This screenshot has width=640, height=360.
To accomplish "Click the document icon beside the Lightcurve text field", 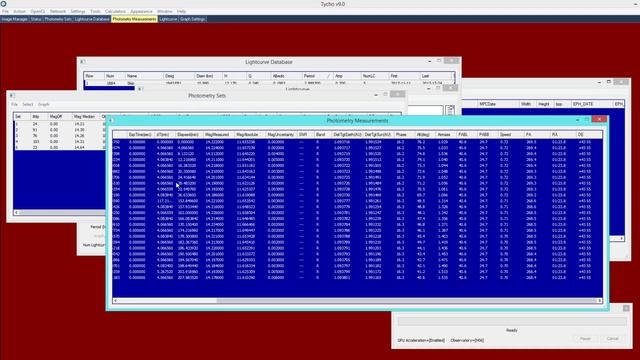I will 450,110.
